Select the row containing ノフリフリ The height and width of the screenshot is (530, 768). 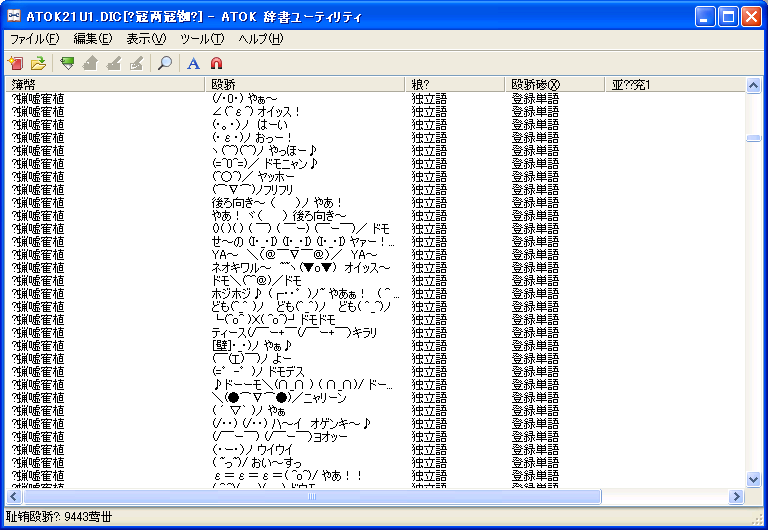point(375,190)
